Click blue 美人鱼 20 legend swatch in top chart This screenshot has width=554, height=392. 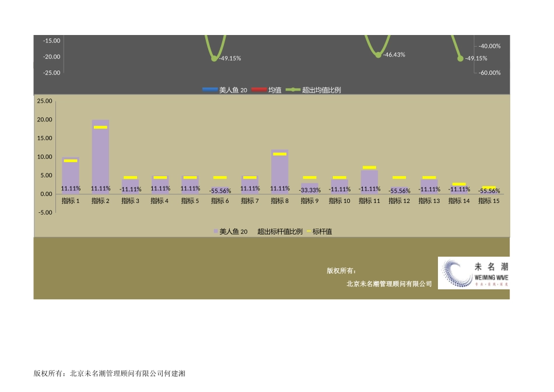click(210, 90)
